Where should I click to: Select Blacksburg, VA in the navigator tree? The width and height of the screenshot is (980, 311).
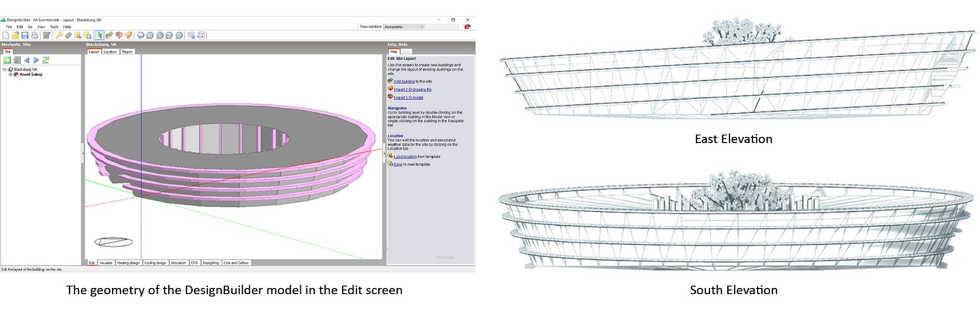click(x=25, y=69)
